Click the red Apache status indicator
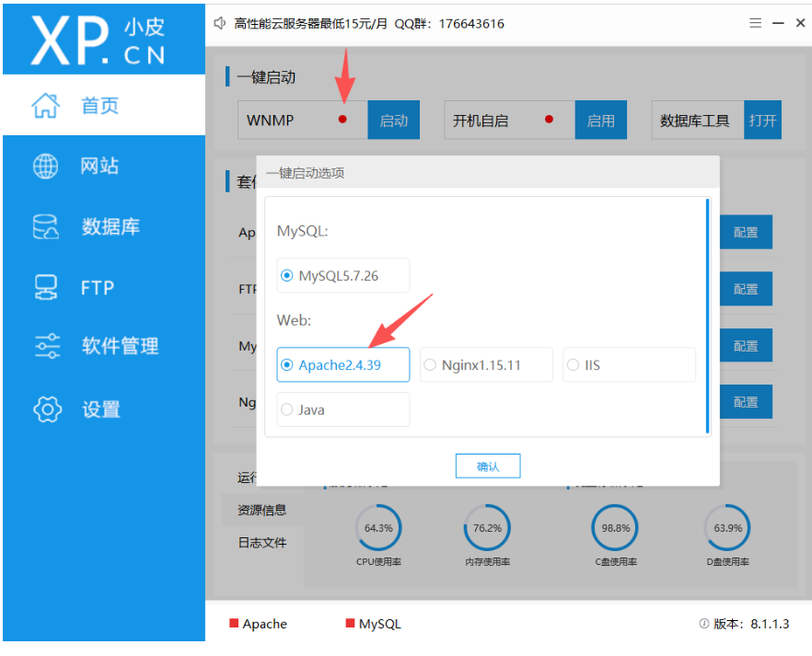This screenshot has height=656, width=812. [x=234, y=623]
